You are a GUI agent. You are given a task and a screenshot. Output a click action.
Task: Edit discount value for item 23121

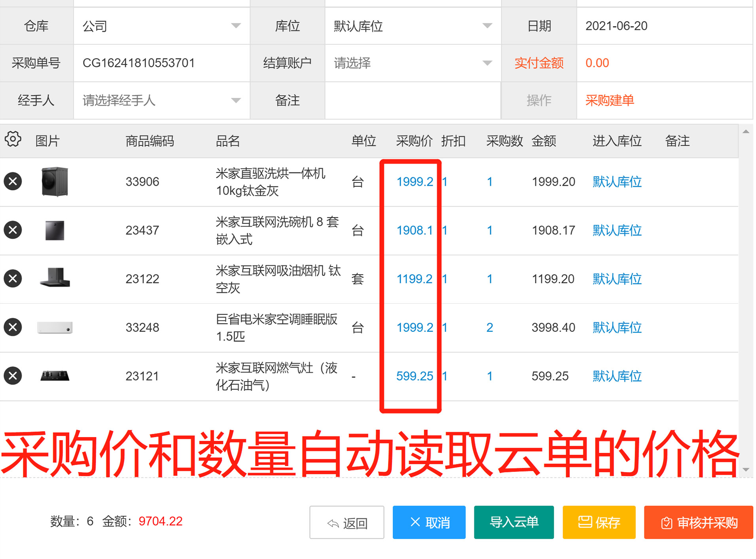click(x=445, y=376)
